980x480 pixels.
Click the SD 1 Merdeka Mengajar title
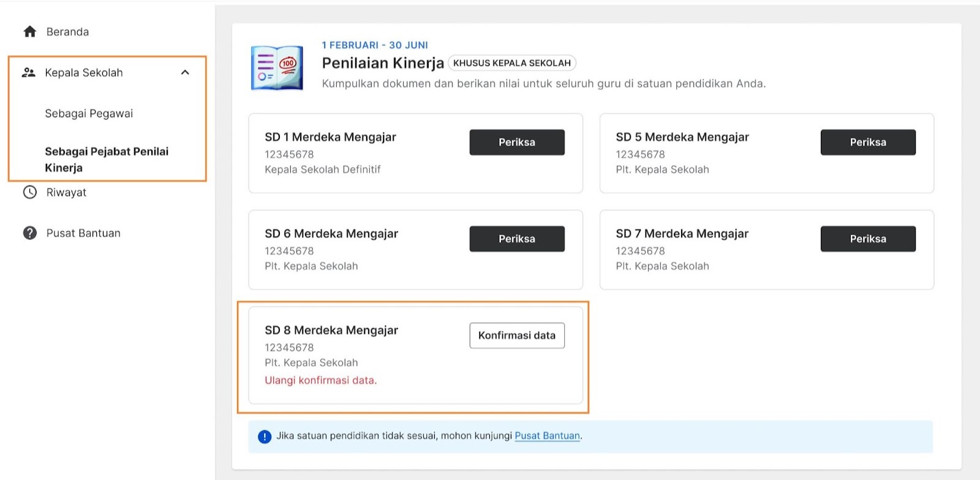[330, 137]
